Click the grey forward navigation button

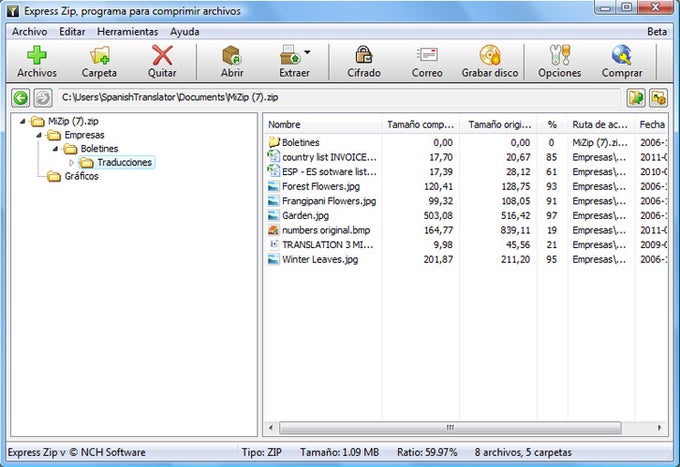click(43, 98)
